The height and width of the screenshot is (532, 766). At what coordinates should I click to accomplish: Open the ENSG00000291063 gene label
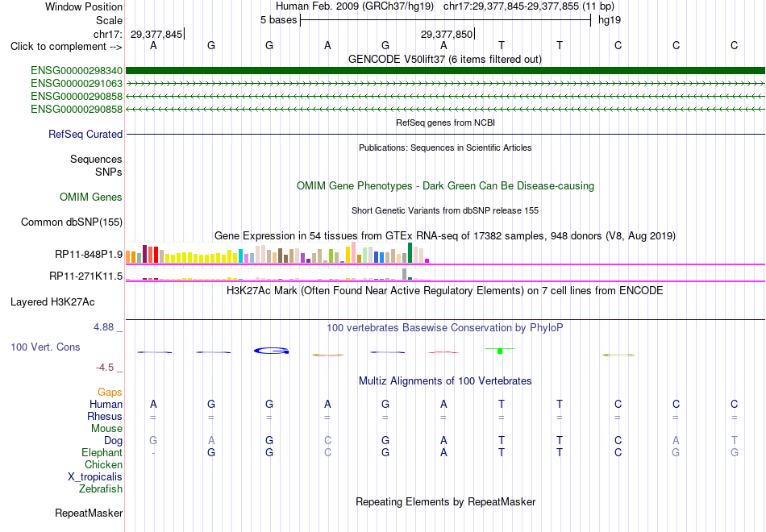click(77, 84)
